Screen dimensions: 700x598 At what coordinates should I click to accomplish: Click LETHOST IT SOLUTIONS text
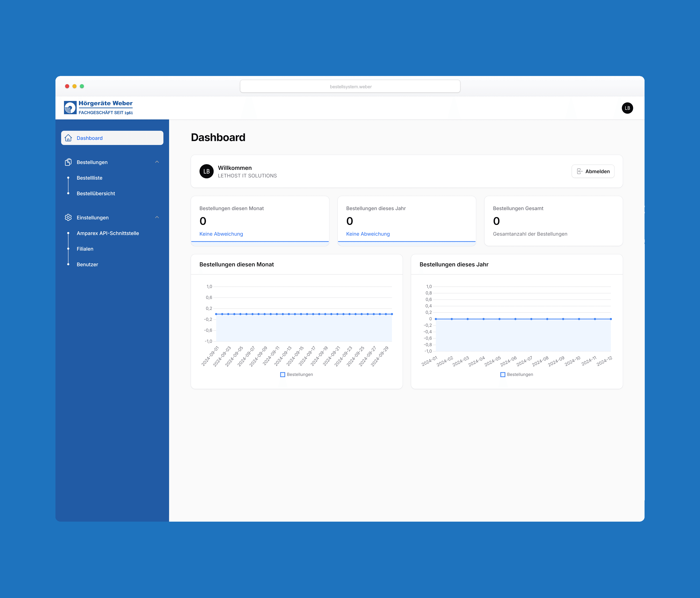click(x=247, y=176)
